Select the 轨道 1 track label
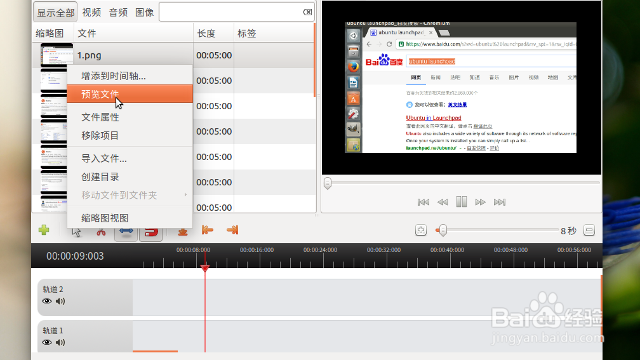The width and height of the screenshot is (640, 360). 53,331
